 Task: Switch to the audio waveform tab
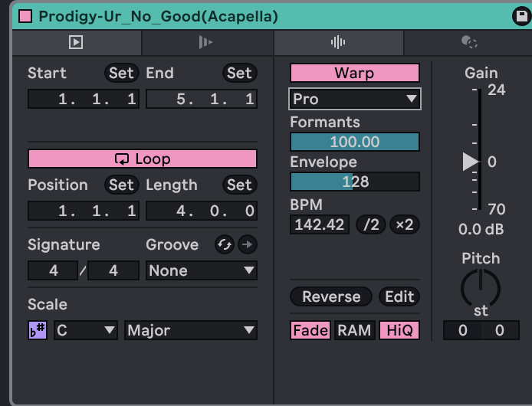(338, 42)
